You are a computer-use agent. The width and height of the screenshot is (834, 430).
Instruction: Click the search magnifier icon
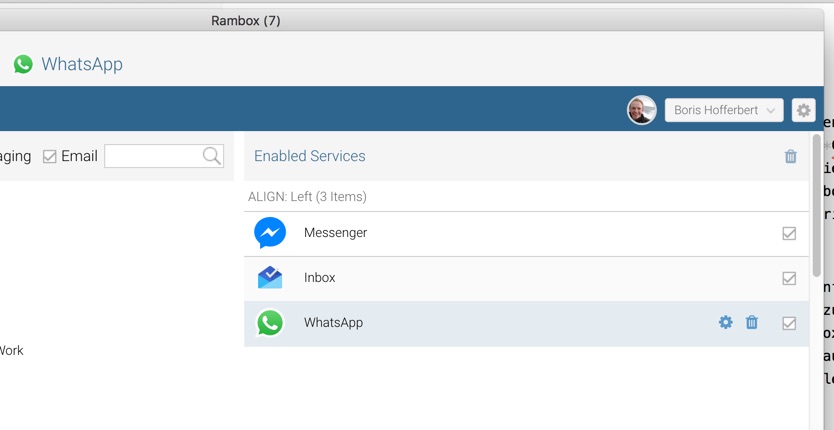[x=211, y=156]
